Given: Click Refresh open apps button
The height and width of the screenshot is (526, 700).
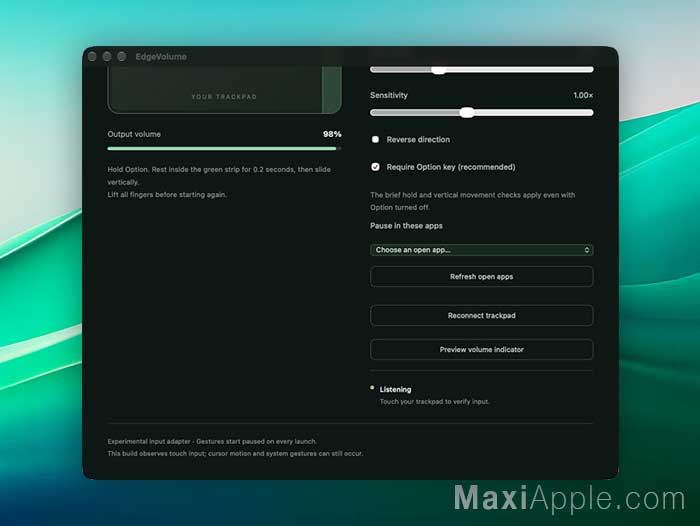Looking at the screenshot, I should pos(481,277).
